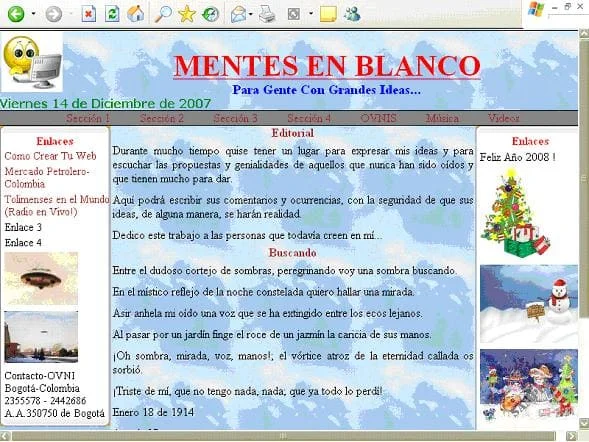Screen dimensions: 589x442
Task: Click the Mail envelope icon
Action: (239, 15)
